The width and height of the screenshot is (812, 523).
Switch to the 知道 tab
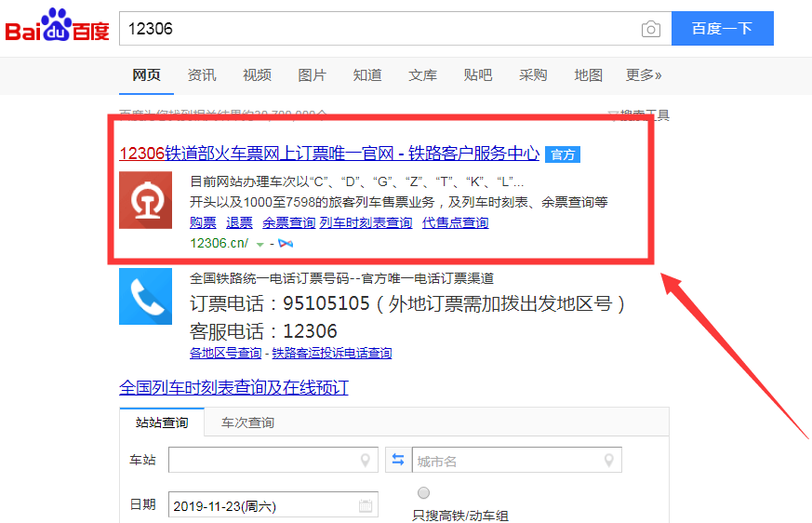[x=367, y=75]
